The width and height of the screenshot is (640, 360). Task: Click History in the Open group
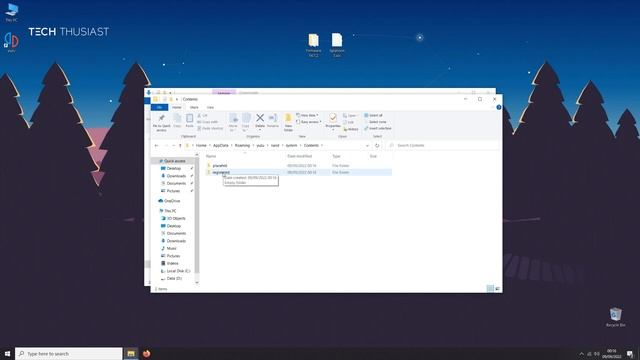point(351,129)
